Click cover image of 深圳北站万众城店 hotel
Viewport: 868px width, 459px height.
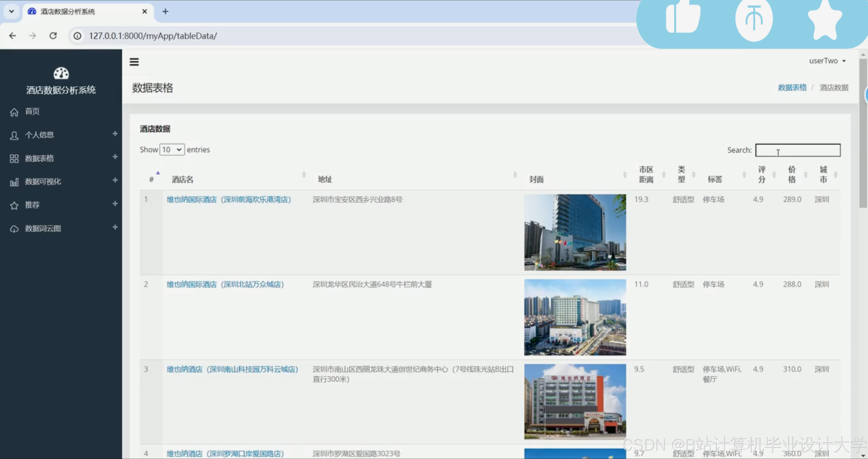pos(575,317)
